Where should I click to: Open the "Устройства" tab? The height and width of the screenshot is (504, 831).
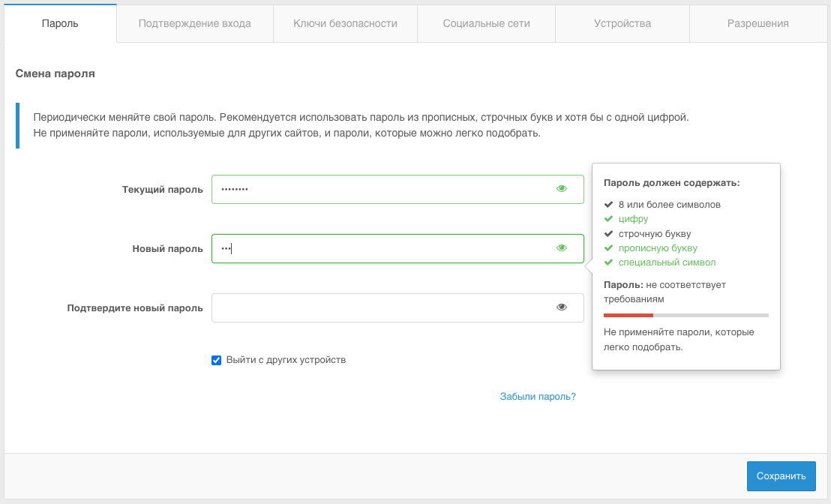coord(622,23)
